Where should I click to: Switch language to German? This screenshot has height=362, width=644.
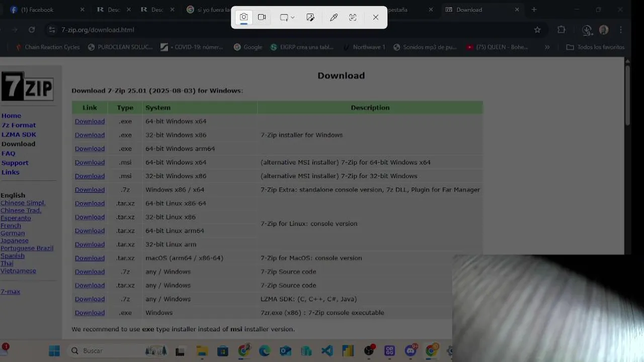click(x=13, y=233)
